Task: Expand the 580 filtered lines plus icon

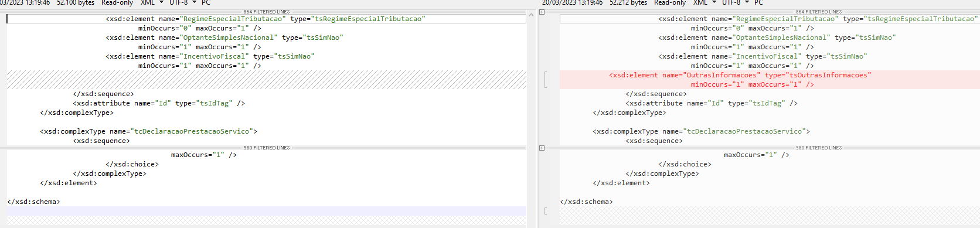Action: (x=542, y=148)
